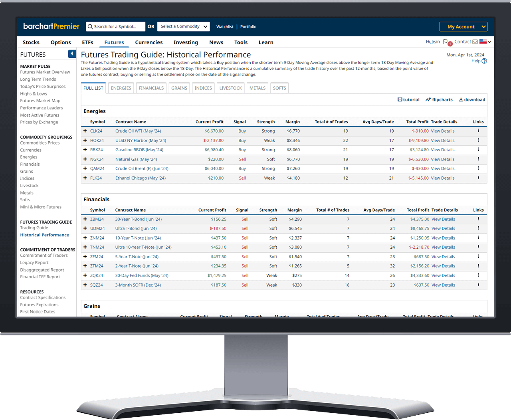Switch to the METALS tab
This screenshot has height=420, width=511.
(x=257, y=88)
